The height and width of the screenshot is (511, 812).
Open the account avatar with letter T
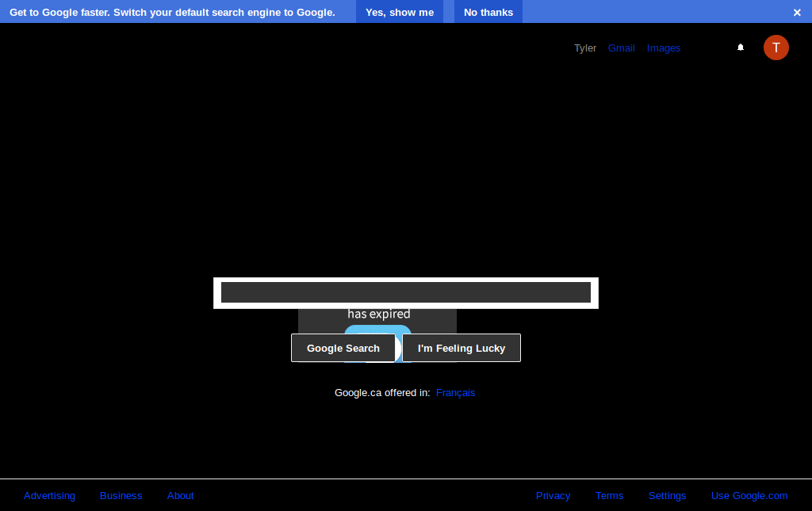point(776,48)
